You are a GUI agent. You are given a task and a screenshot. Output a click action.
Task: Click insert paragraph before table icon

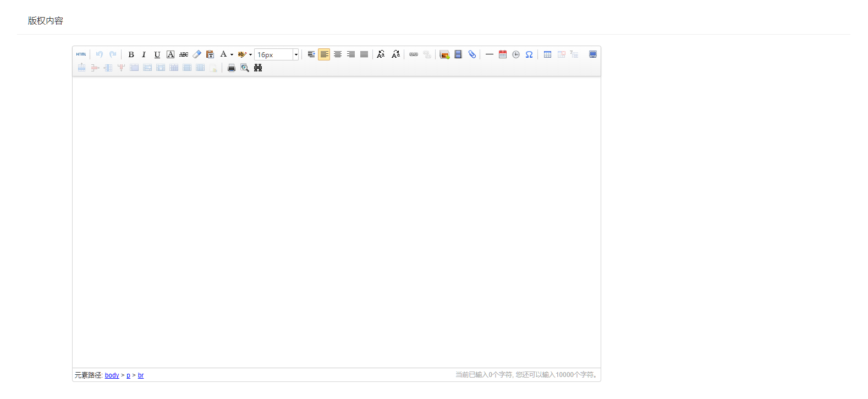tap(574, 54)
